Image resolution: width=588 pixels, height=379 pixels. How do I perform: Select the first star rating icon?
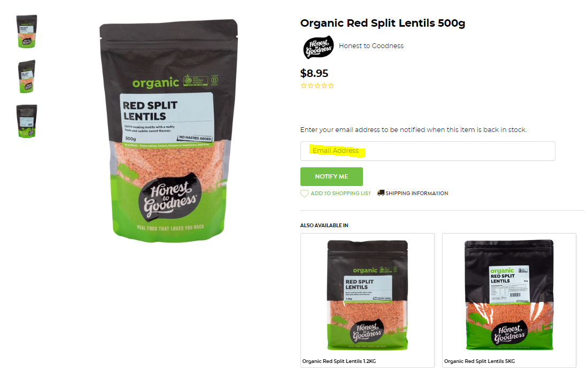[x=304, y=86]
